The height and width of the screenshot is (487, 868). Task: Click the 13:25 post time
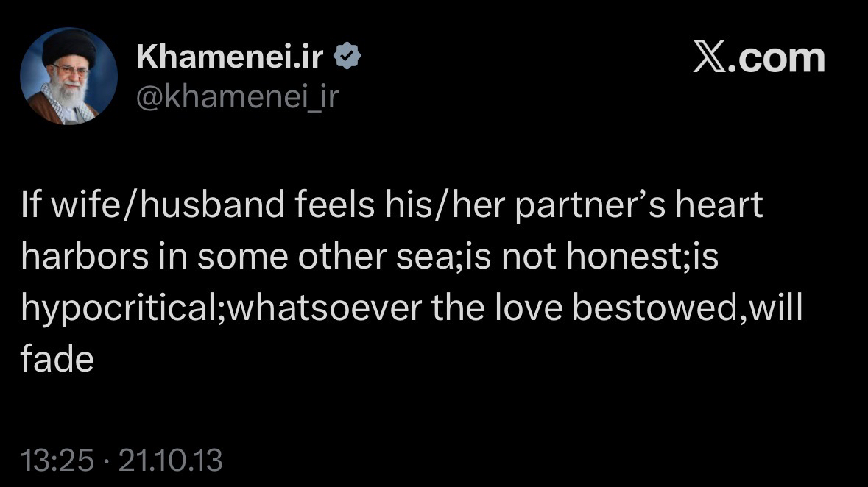tap(57, 461)
